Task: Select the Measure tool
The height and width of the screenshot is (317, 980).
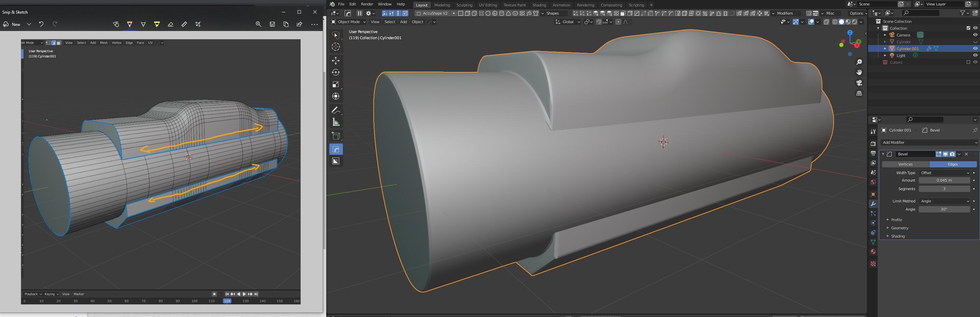Action: pyautogui.click(x=336, y=122)
